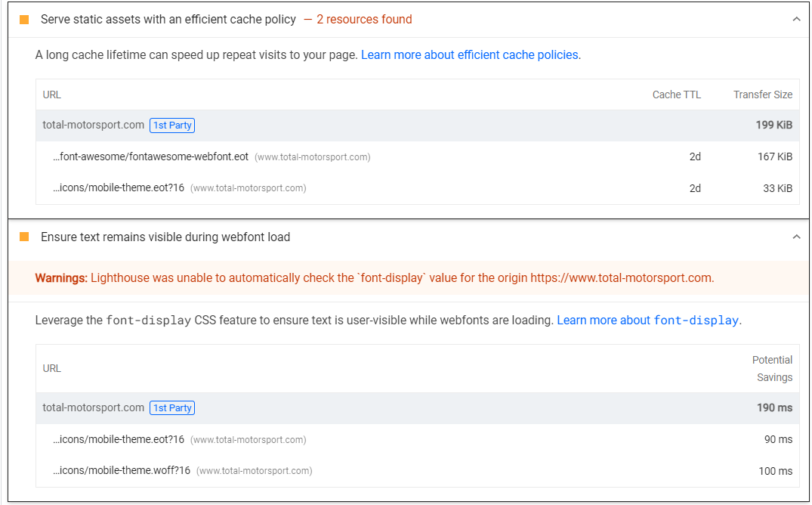Click the '2 resources found' text
812x505 pixels.
364,20
